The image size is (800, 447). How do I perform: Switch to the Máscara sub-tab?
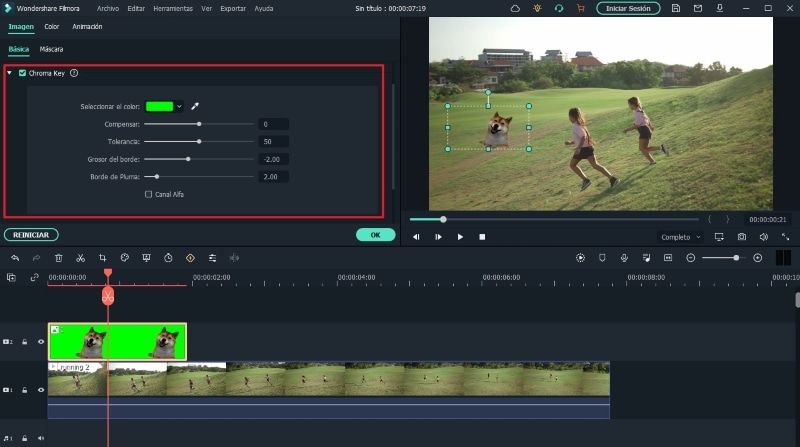coord(52,49)
